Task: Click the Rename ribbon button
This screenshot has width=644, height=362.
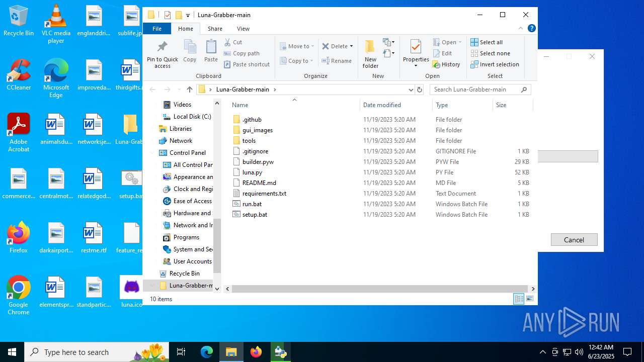Action: [x=337, y=61]
